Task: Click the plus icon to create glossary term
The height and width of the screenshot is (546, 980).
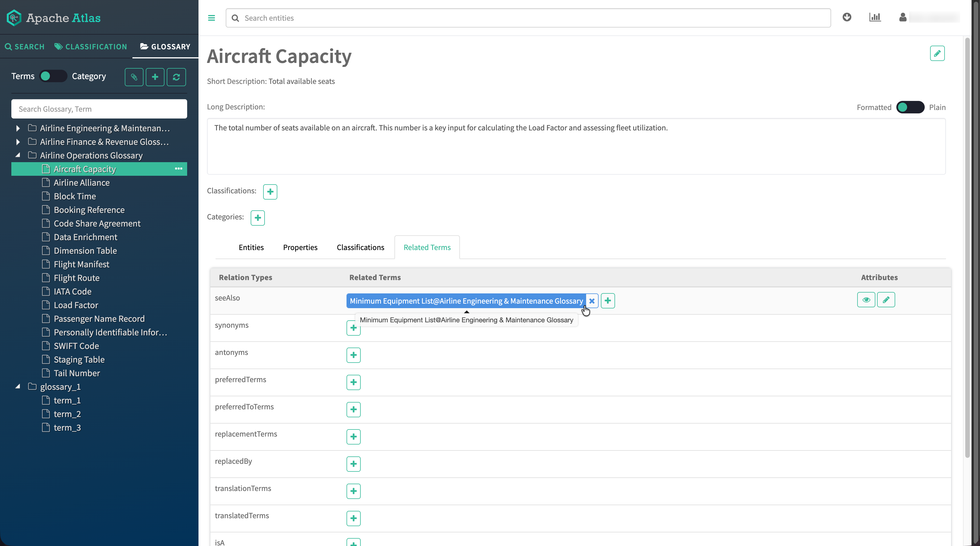Action: pos(155,77)
